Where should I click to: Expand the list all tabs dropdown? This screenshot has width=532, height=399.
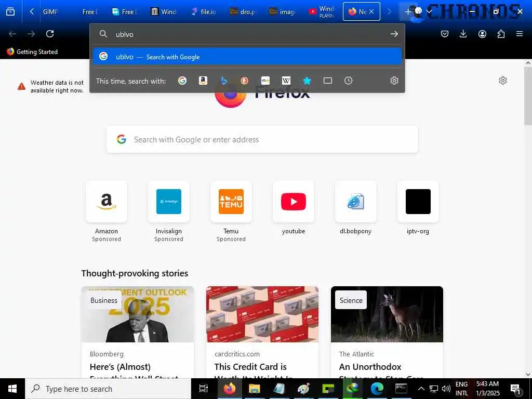click(429, 11)
